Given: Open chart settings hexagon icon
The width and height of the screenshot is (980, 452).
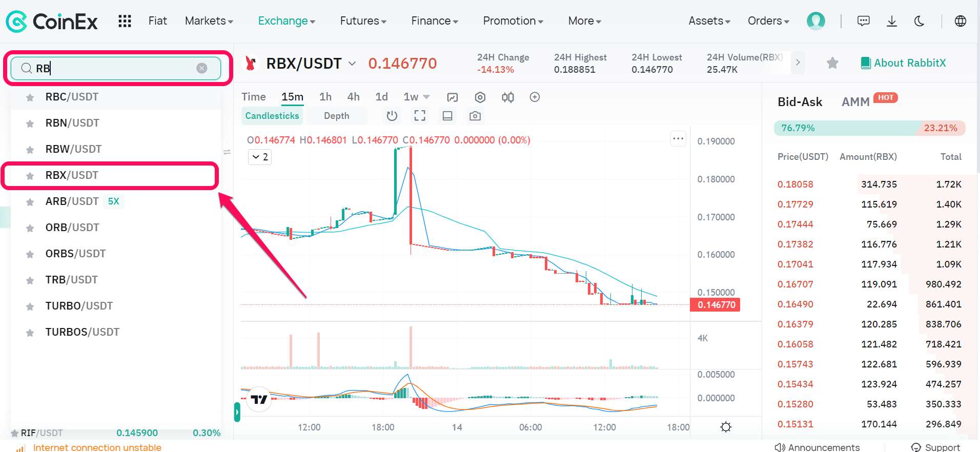Looking at the screenshot, I should pos(480,97).
